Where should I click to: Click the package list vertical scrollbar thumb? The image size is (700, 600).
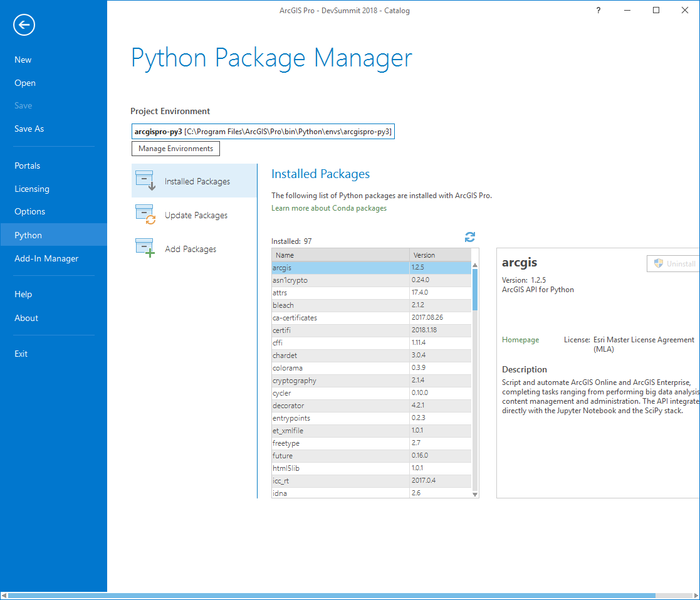coord(475,290)
